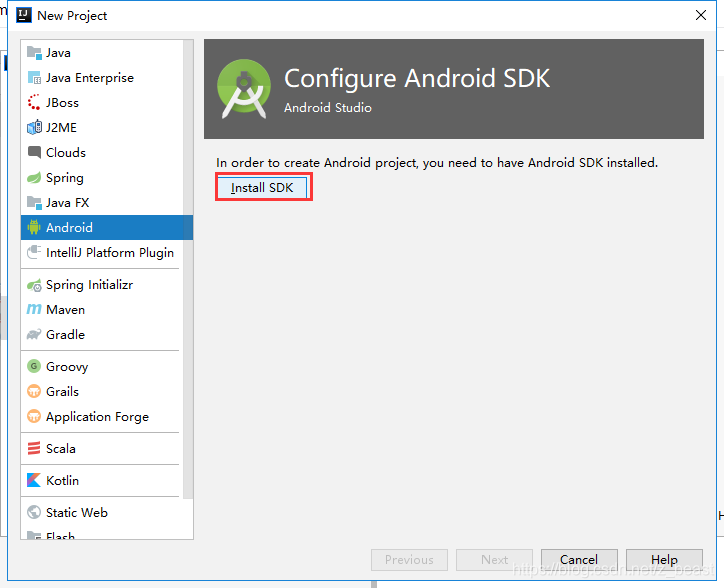The width and height of the screenshot is (724, 588).
Task: Click the project list vertical scrollbar
Action: tap(188, 269)
